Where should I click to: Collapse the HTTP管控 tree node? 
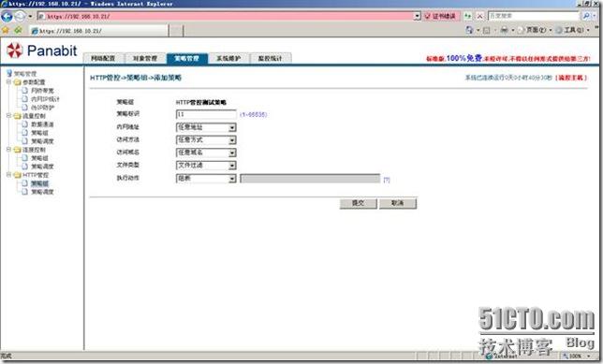pos(8,175)
